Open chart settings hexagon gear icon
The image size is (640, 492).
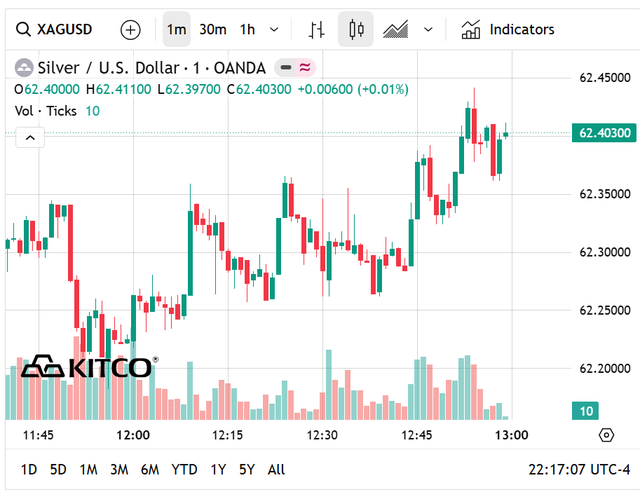(x=606, y=435)
